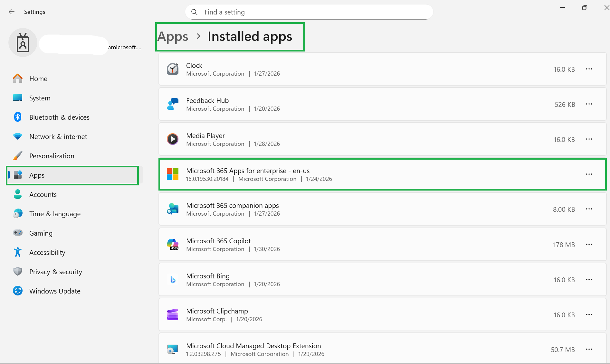Click the Media Player app icon
Screen dimensions: 610x364
point(173,139)
